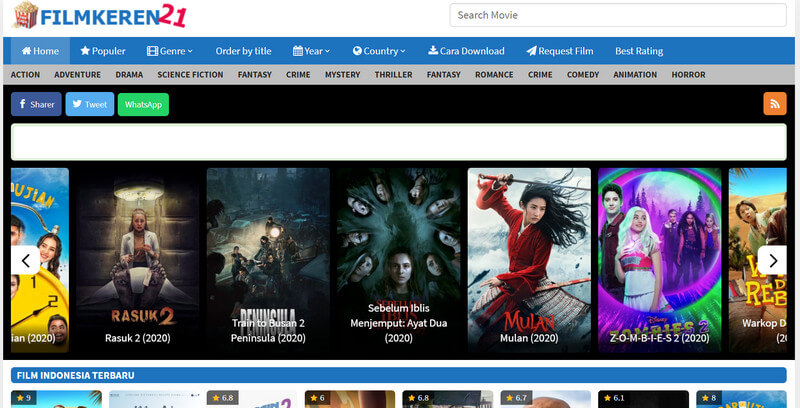Screen dimensions: 800x408
Task: Open the Home menu item
Action: (40, 51)
